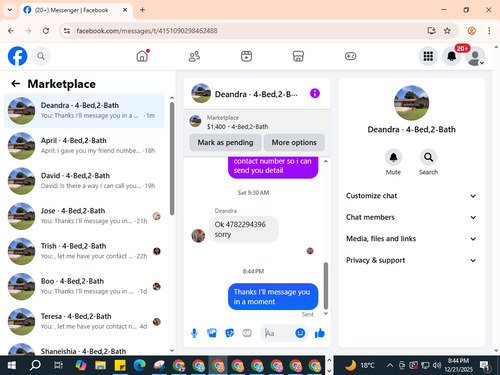Go back using the Marketplace arrow

pos(16,84)
